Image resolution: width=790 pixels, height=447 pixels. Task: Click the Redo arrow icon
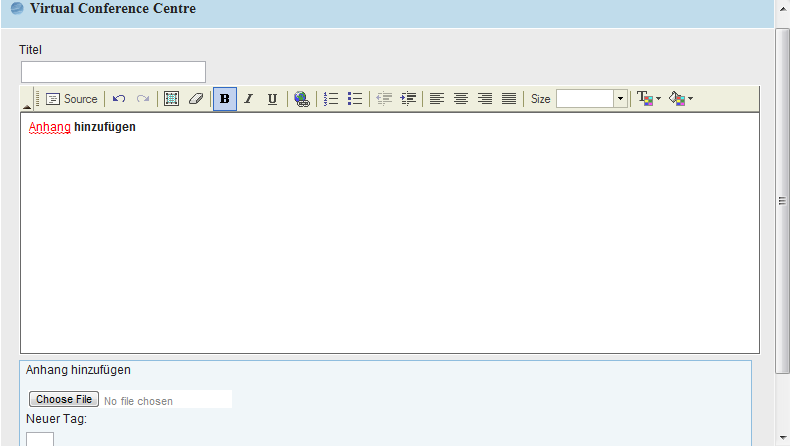coord(143,99)
